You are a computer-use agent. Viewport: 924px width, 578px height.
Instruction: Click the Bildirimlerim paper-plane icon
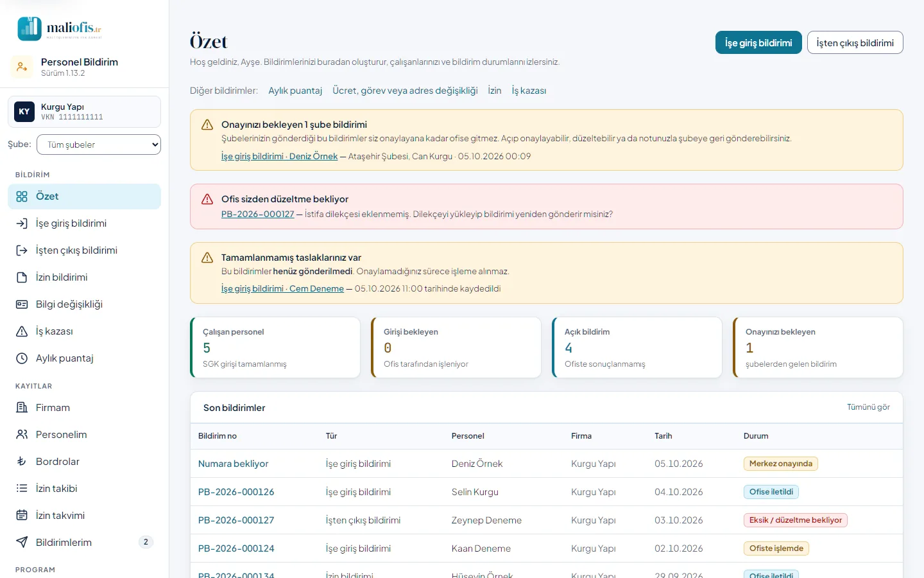(x=22, y=543)
